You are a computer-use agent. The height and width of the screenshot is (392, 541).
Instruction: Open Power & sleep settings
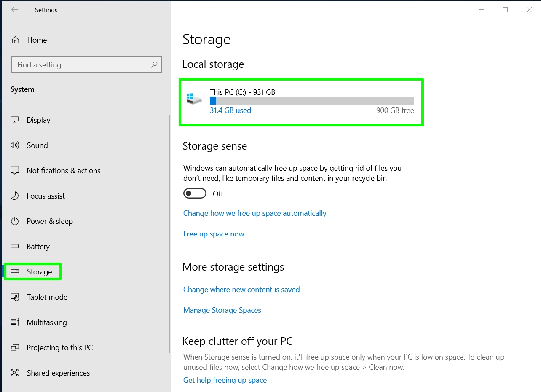pos(50,221)
